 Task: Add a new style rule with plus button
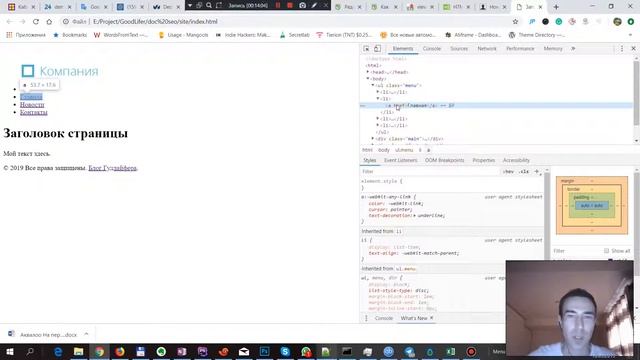pyautogui.click(x=537, y=172)
